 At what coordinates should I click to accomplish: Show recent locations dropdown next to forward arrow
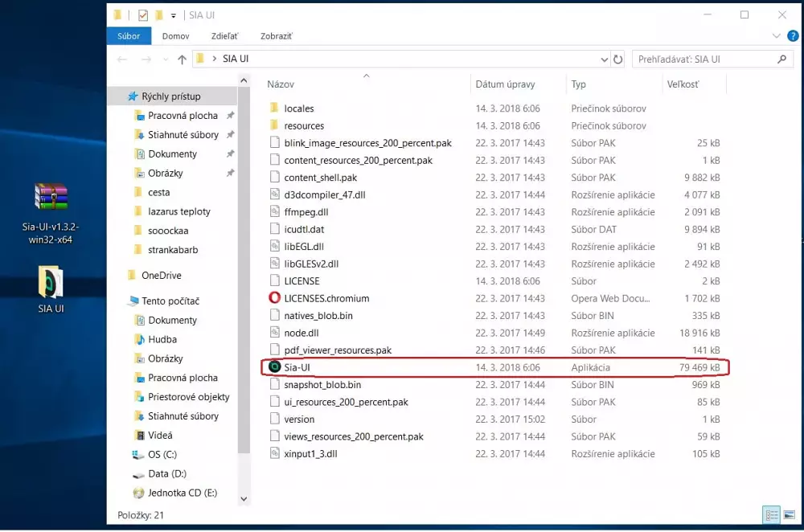(x=166, y=59)
